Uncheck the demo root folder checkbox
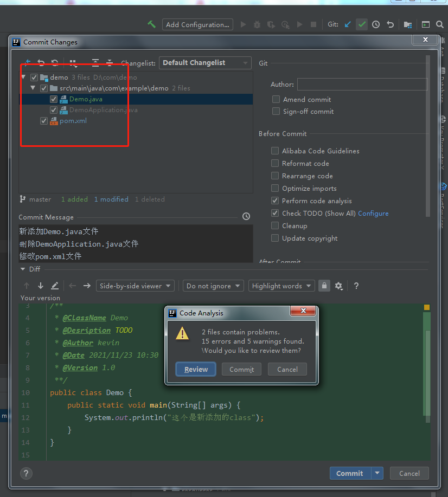Image resolution: width=448 pixels, height=497 pixels. [x=34, y=78]
